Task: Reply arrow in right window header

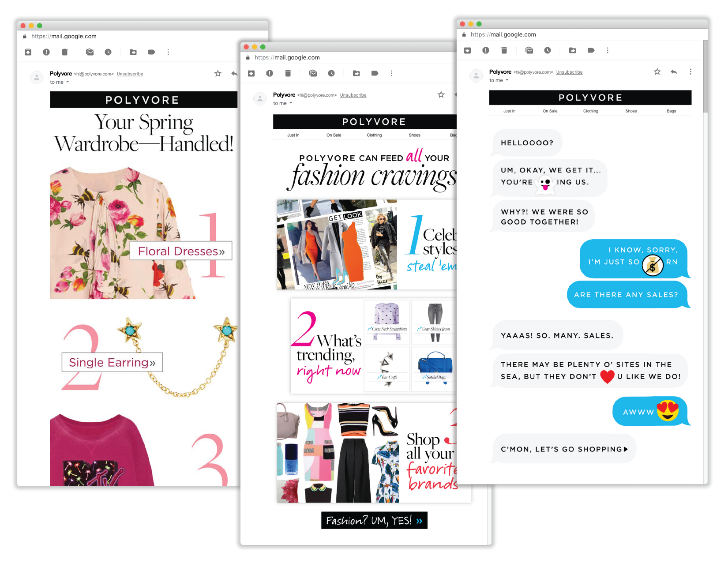Action: coord(674,72)
